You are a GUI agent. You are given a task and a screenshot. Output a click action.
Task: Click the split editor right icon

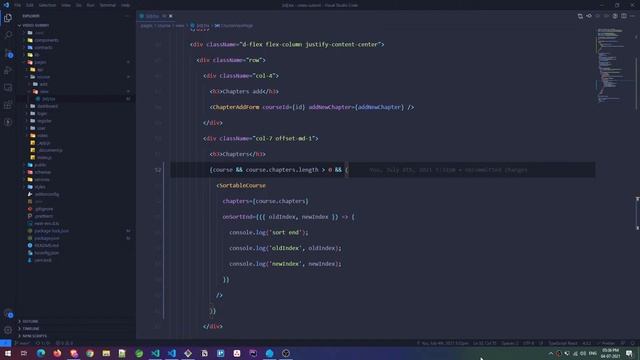point(624,16)
